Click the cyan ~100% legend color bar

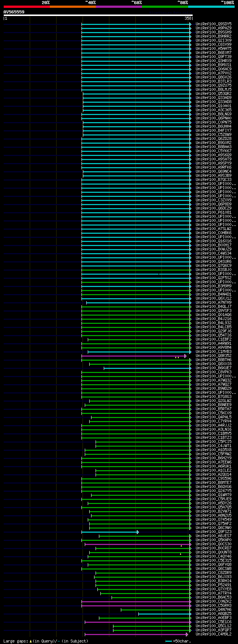click(211, 7)
